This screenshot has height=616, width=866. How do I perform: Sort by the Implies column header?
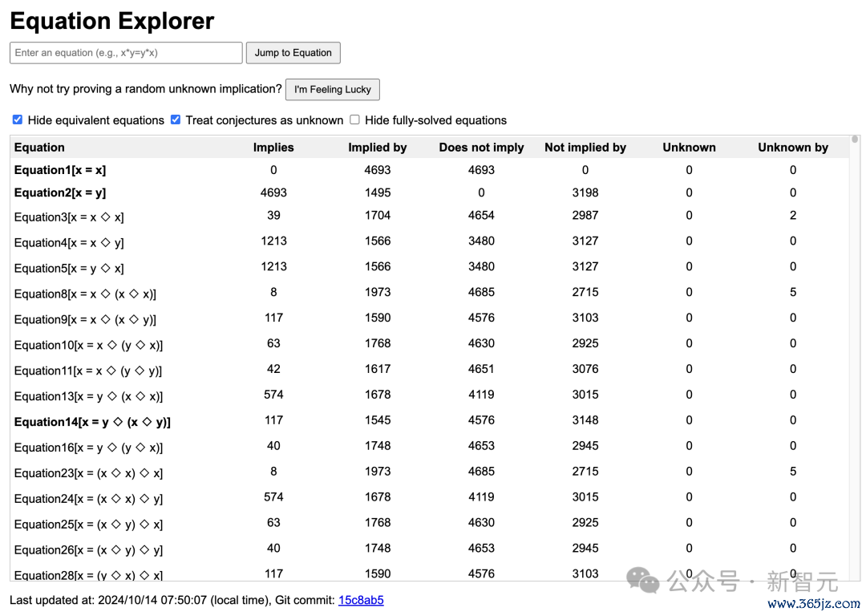tap(273, 148)
